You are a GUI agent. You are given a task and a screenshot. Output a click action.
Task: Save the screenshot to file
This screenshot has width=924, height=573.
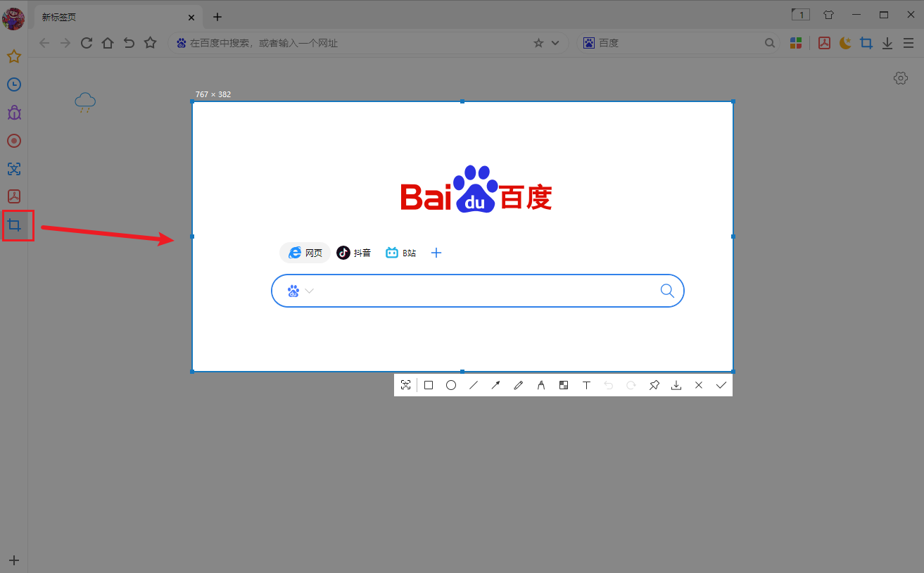(676, 385)
